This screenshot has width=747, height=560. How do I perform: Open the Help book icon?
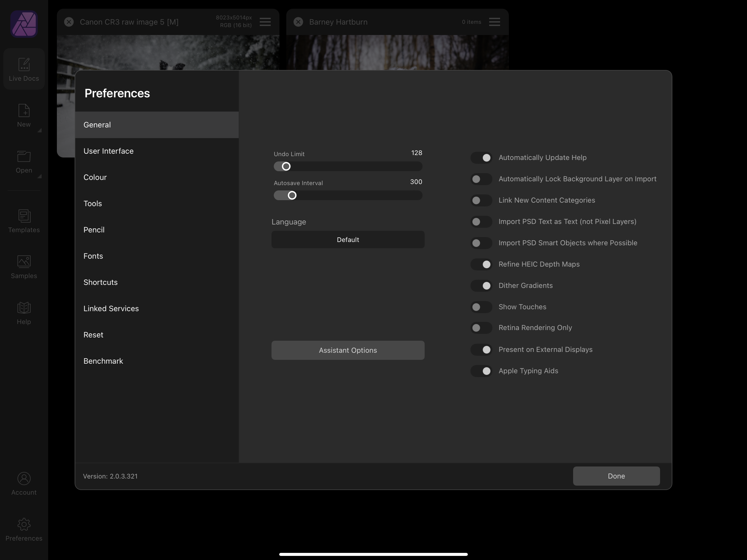(24, 308)
